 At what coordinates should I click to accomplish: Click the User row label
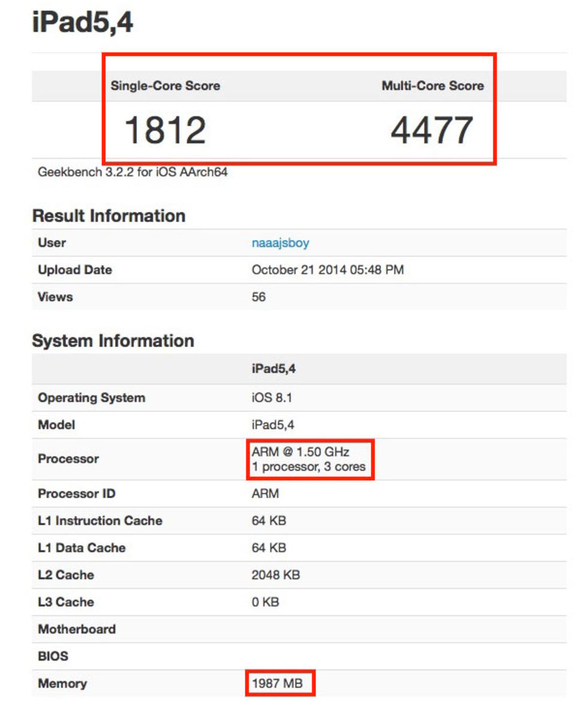52,242
